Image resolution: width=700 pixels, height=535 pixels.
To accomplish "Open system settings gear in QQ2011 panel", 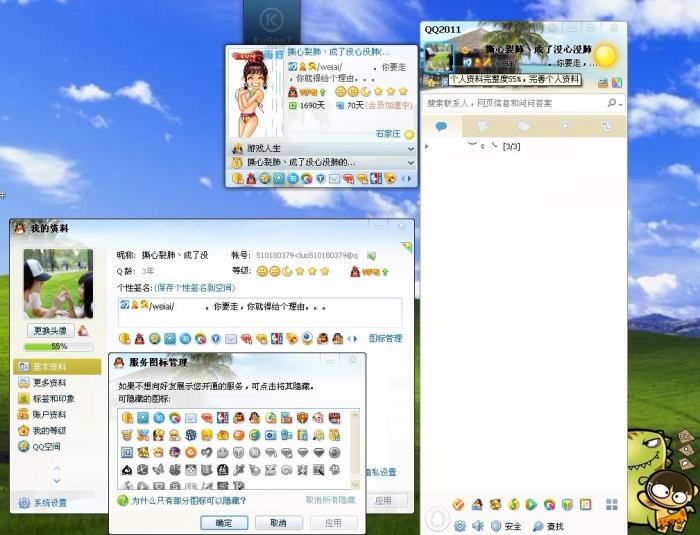I will click(x=460, y=526).
